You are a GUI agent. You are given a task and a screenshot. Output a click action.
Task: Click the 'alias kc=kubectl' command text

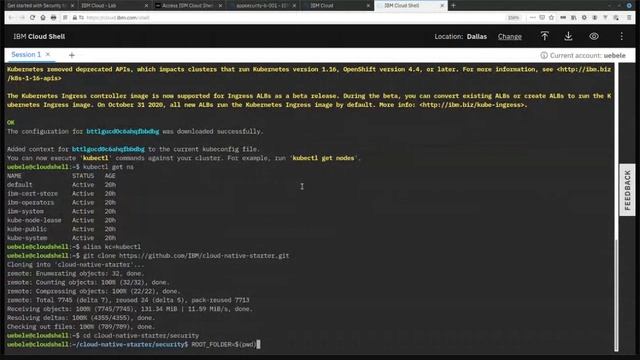(112, 247)
